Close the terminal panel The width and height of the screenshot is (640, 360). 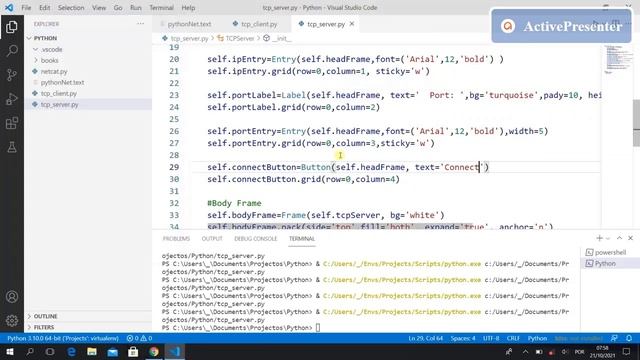(631, 238)
